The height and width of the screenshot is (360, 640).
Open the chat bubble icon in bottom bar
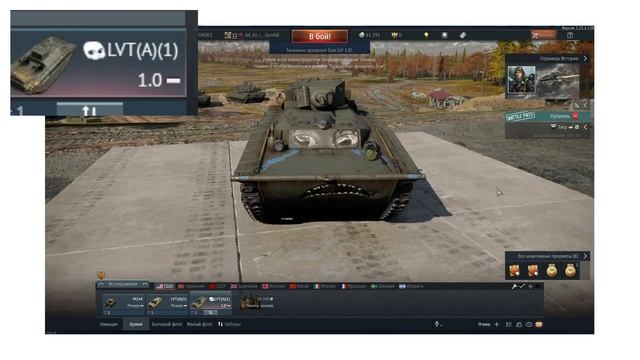coord(529,324)
